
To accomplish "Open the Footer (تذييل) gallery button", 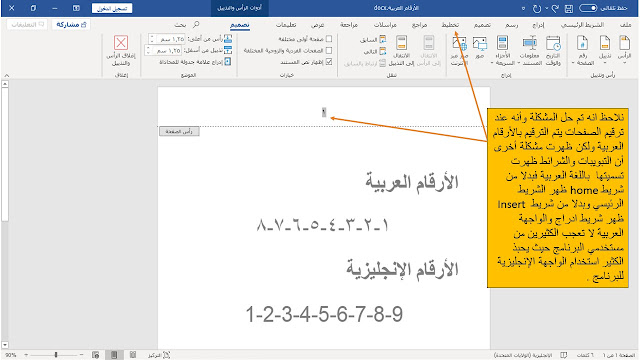I will tap(605, 51).
